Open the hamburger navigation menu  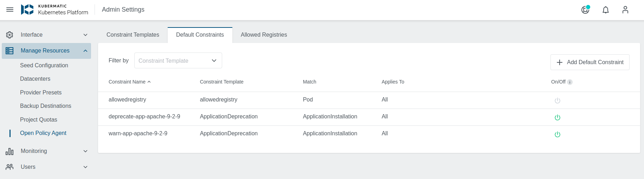coord(10,10)
